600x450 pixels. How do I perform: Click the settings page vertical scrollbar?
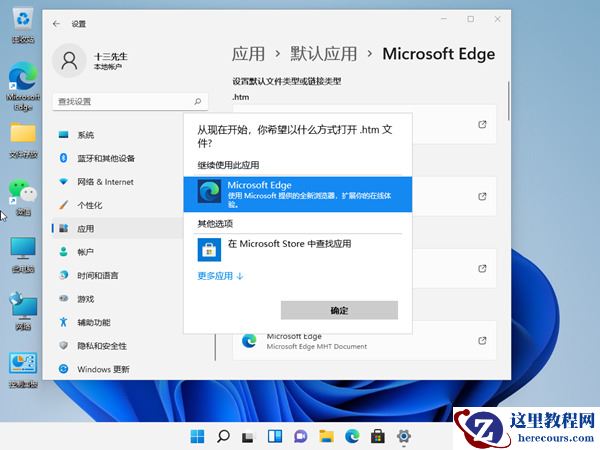509,101
